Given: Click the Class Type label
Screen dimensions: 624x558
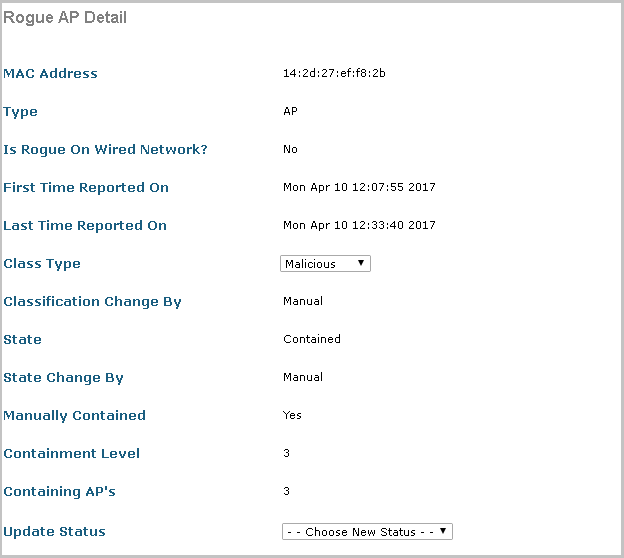Looking at the screenshot, I should tap(42, 264).
